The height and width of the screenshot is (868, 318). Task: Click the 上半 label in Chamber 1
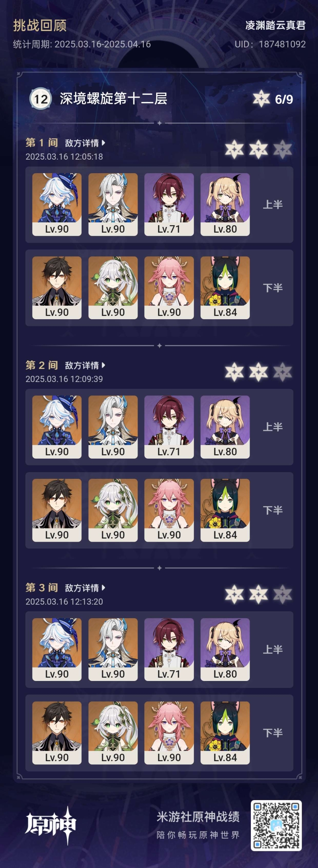point(273,204)
